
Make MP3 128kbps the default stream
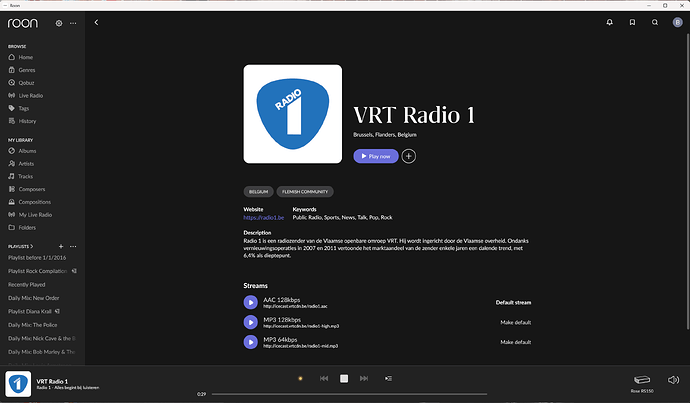coord(516,322)
